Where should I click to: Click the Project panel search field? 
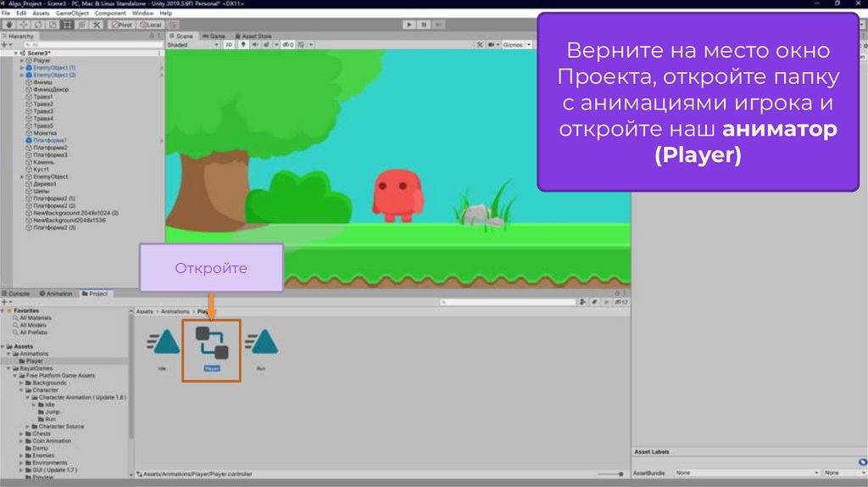pyautogui.click(x=508, y=302)
